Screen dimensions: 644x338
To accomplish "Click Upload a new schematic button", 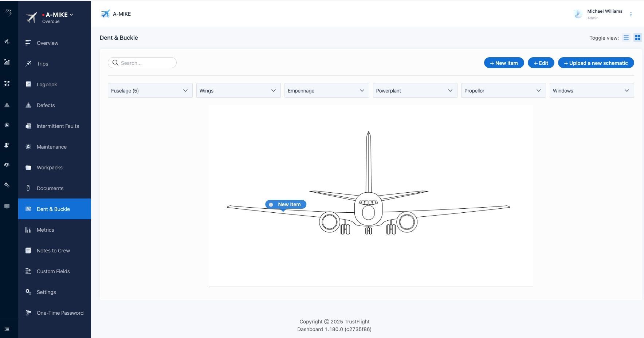I will tap(596, 63).
